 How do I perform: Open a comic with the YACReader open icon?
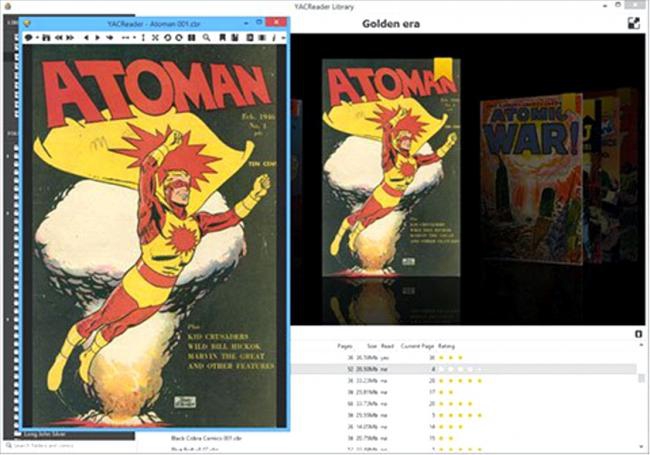pos(28,37)
